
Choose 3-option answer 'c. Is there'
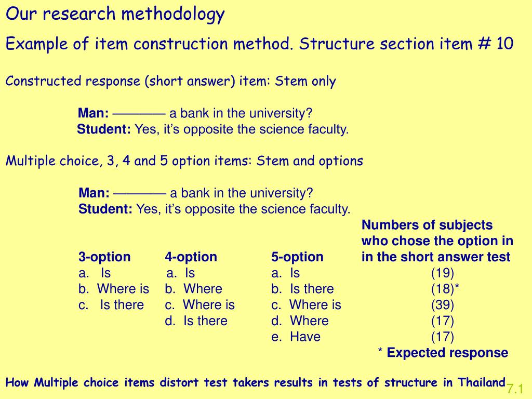pyautogui.click(x=111, y=304)
